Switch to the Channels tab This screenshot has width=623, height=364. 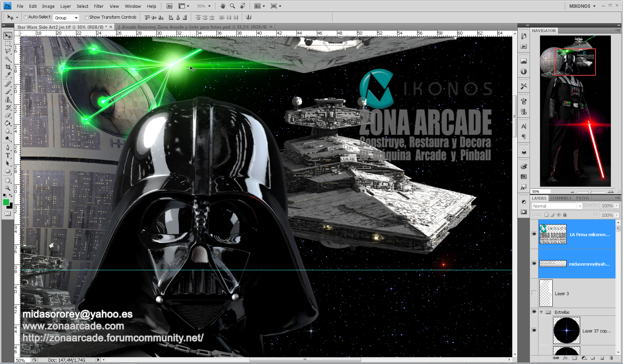(561, 198)
